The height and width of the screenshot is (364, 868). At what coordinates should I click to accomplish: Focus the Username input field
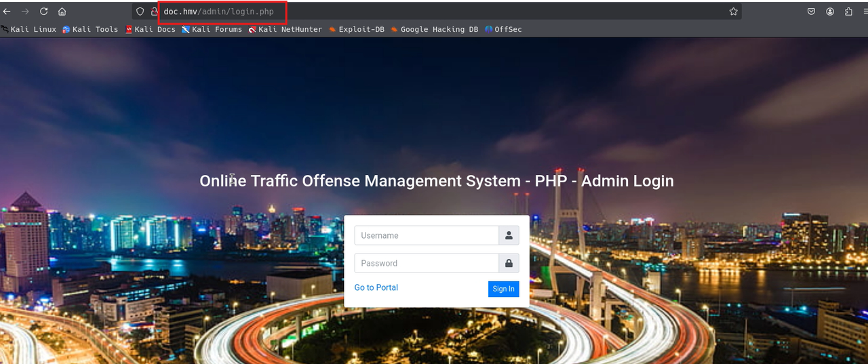click(x=427, y=235)
